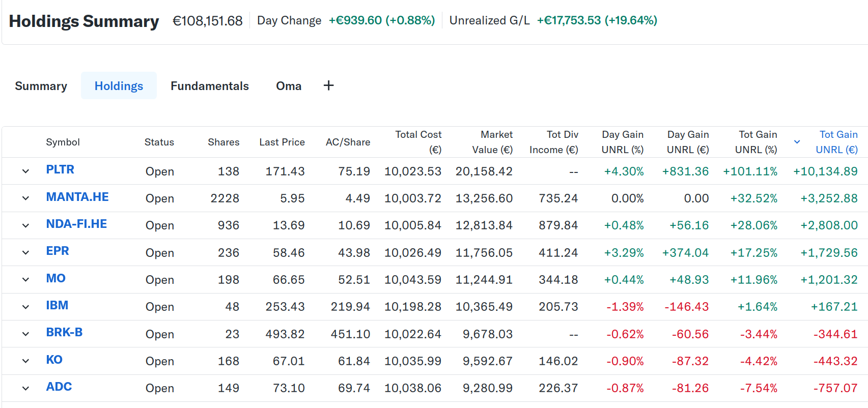Screen dimensions: 868x408
Task: Select the Oma custom view tab
Action: pyautogui.click(x=289, y=86)
